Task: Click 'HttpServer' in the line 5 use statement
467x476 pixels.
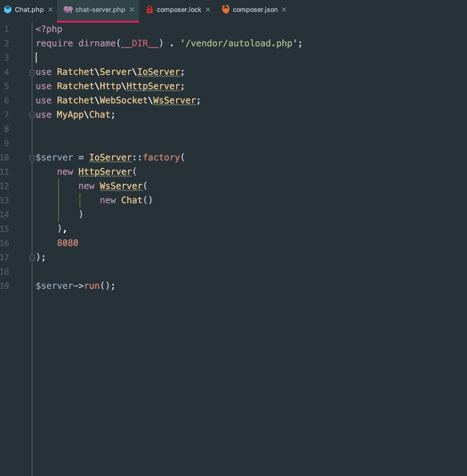Action: [153, 86]
